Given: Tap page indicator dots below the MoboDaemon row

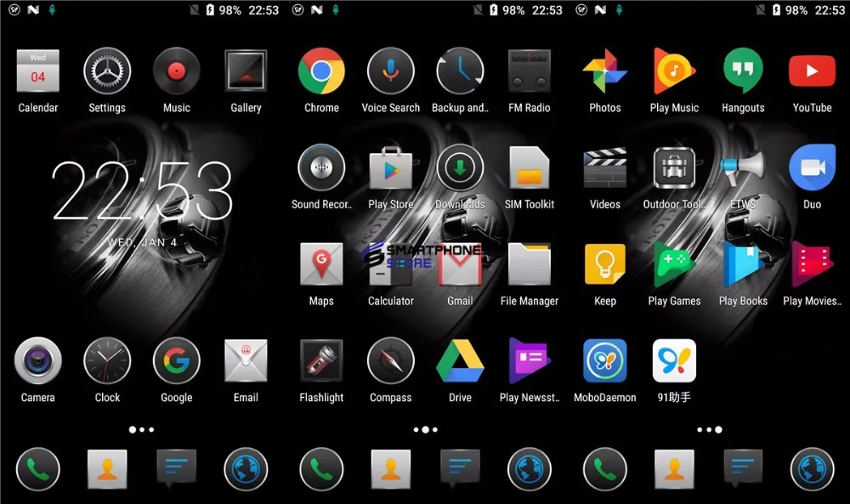Looking at the screenshot, I should pos(710,430).
